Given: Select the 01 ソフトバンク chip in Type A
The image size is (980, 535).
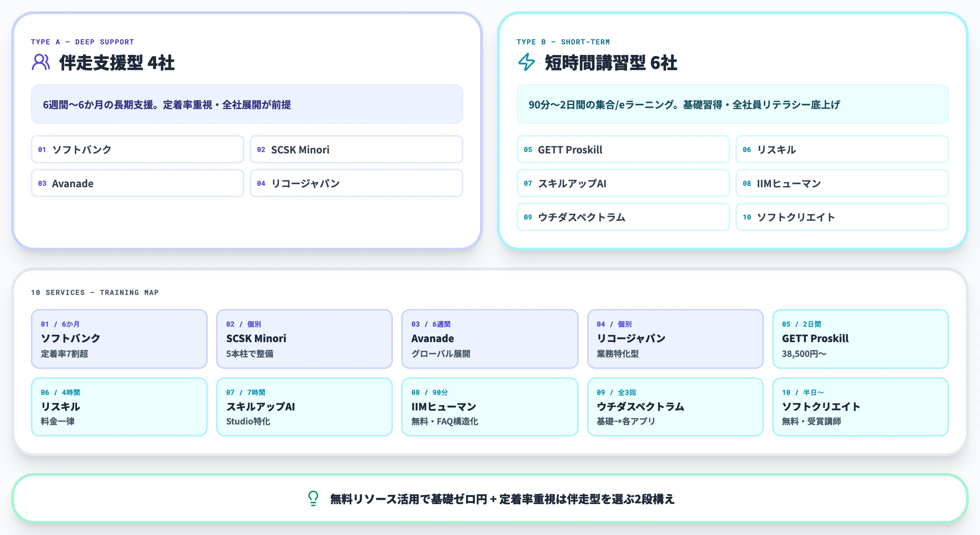Looking at the screenshot, I should pyautogui.click(x=137, y=150).
